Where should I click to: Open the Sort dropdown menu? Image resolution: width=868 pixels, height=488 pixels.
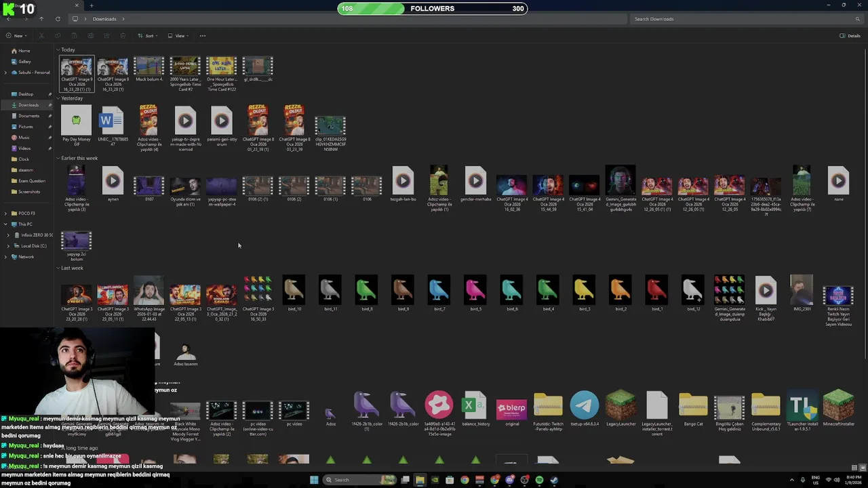148,36
